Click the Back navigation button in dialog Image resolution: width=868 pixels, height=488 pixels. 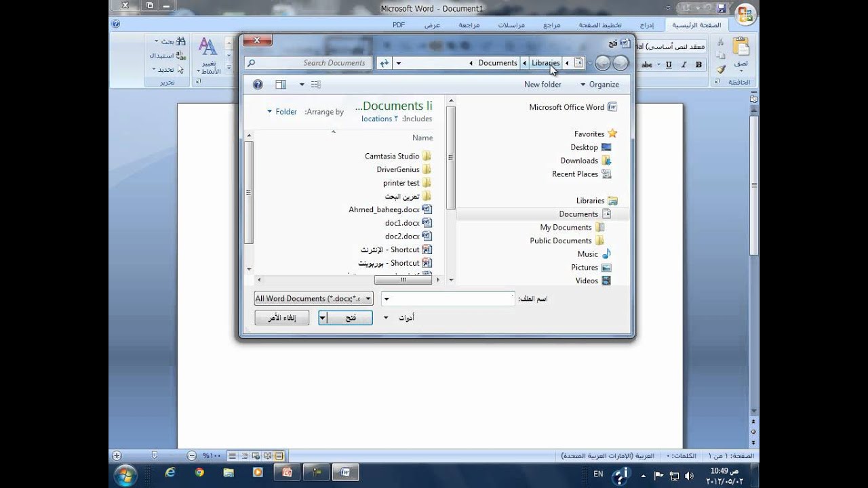tap(620, 64)
